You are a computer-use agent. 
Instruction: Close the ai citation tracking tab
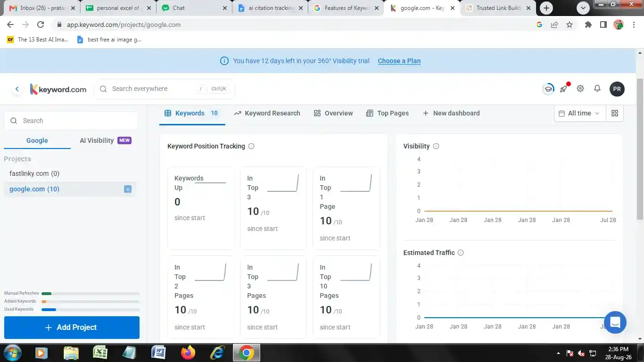[301, 8]
